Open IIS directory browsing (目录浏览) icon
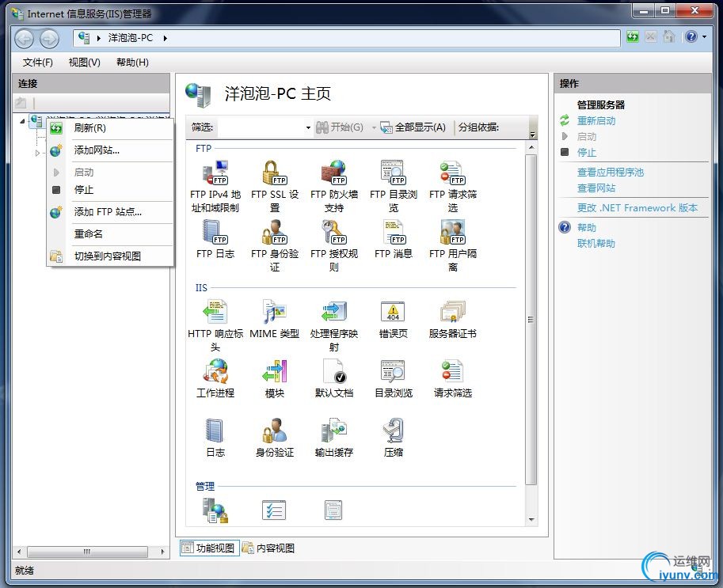Viewport: 723px width, 588px height. click(394, 371)
